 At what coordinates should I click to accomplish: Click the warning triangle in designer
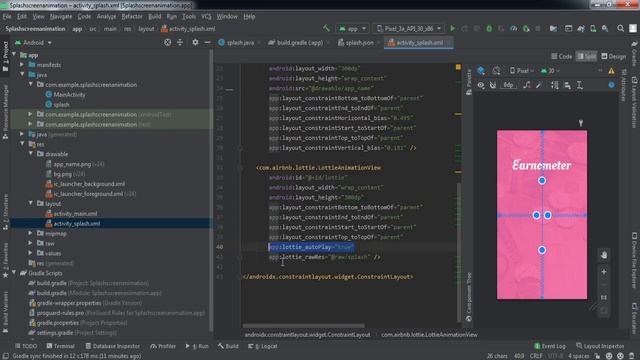coord(611,71)
